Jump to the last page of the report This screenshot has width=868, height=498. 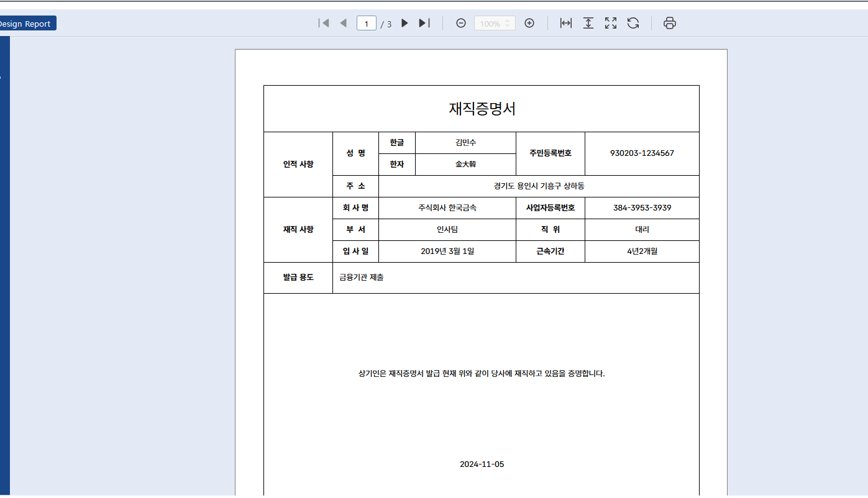[x=424, y=23]
